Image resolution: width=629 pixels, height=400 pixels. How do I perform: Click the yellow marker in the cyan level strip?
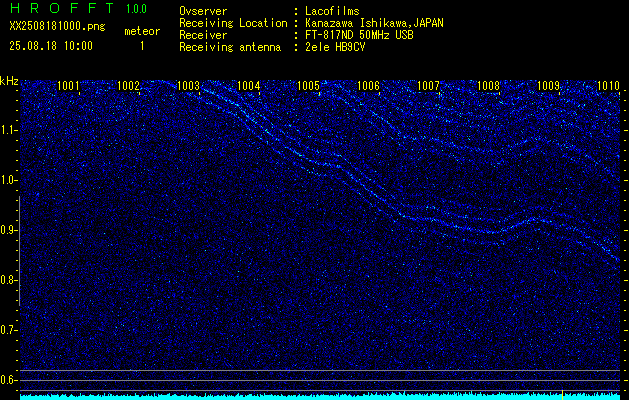(562, 395)
